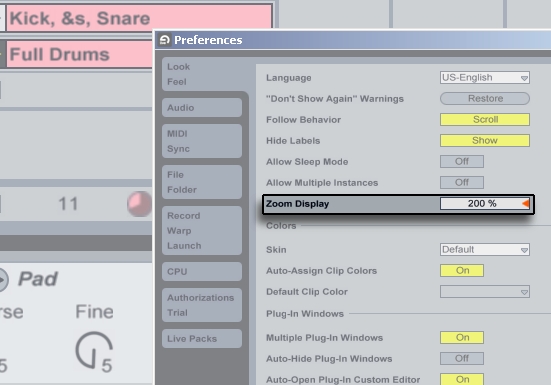Switch to the Audio preferences tab
This screenshot has width=551, height=385.
202,107
